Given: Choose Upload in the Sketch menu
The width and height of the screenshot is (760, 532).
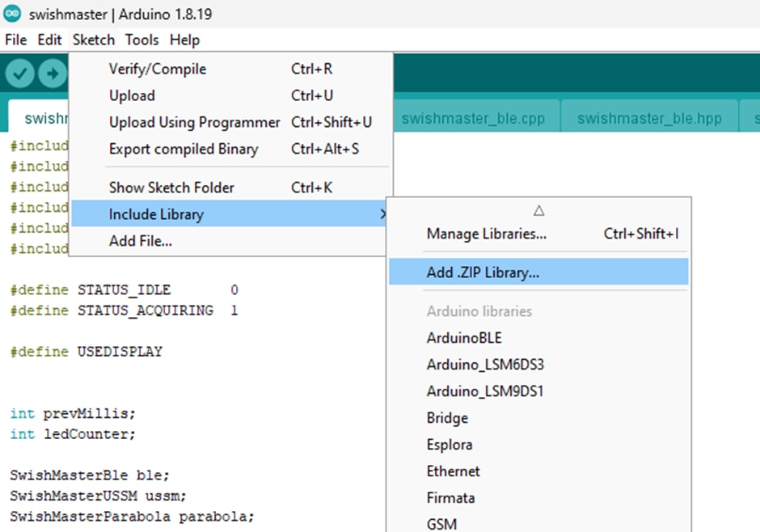Looking at the screenshot, I should click(230, 95).
